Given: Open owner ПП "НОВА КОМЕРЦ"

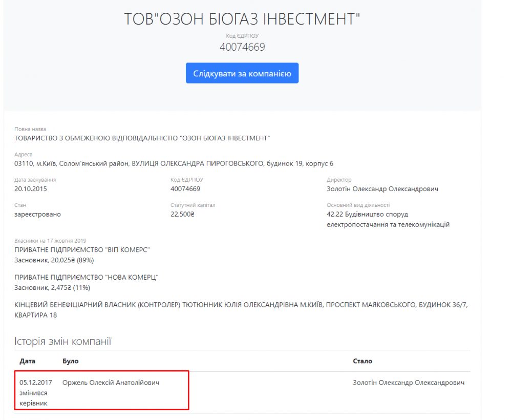Looking at the screenshot, I should click(87, 277).
